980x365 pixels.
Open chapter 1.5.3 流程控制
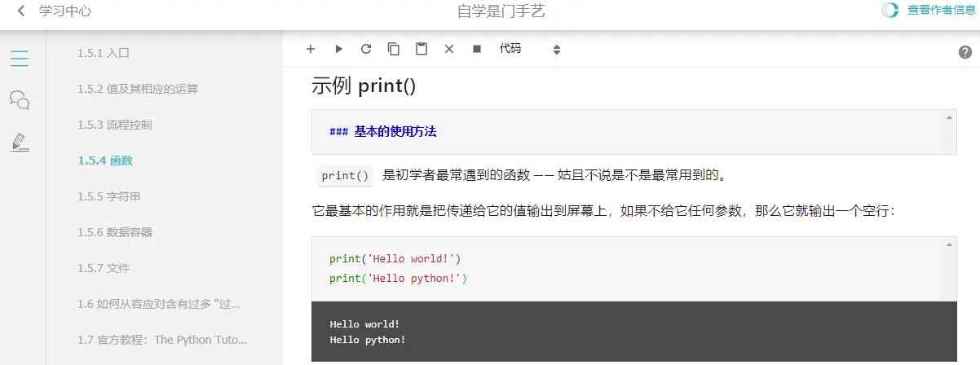tap(115, 125)
